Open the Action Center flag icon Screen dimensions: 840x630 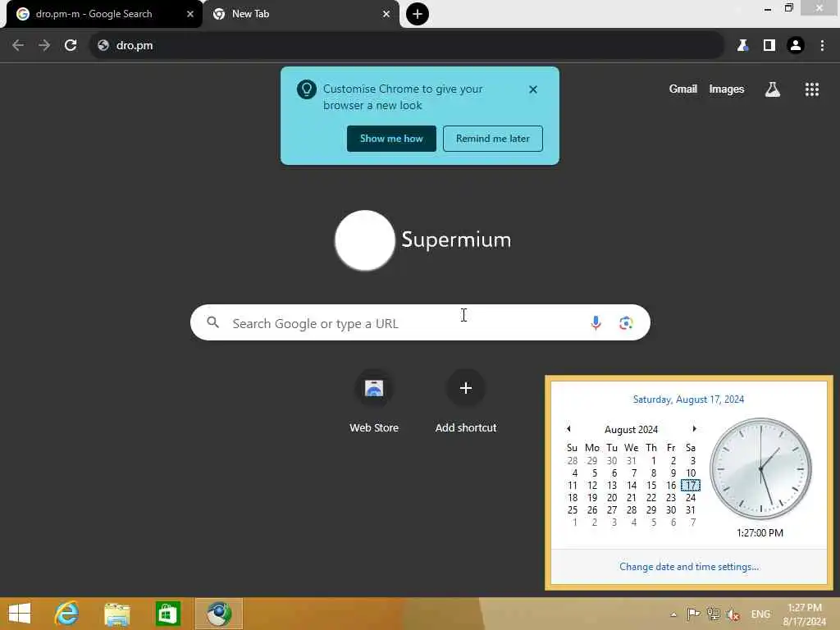693,614
